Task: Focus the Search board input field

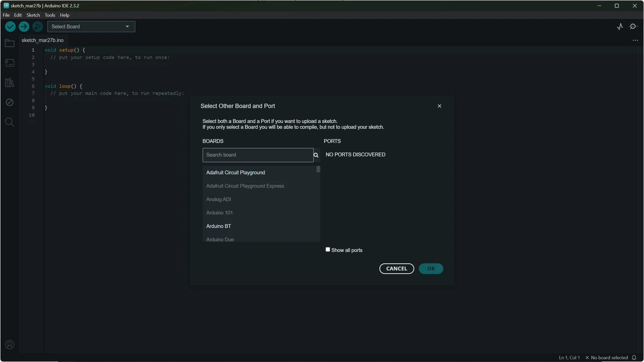Action: point(258,155)
